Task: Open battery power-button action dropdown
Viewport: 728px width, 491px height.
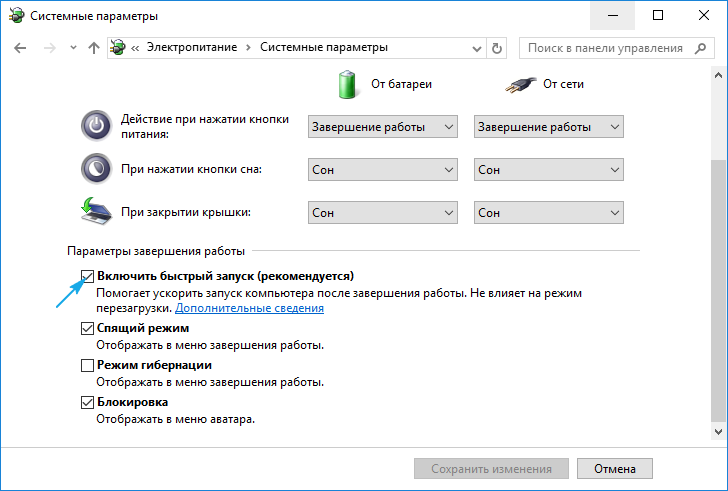Action: click(x=382, y=127)
